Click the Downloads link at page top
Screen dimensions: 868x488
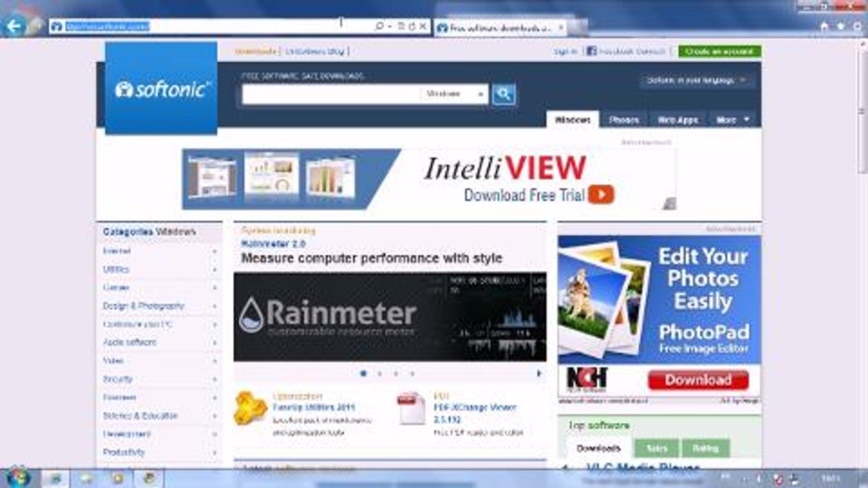pyautogui.click(x=256, y=52)
